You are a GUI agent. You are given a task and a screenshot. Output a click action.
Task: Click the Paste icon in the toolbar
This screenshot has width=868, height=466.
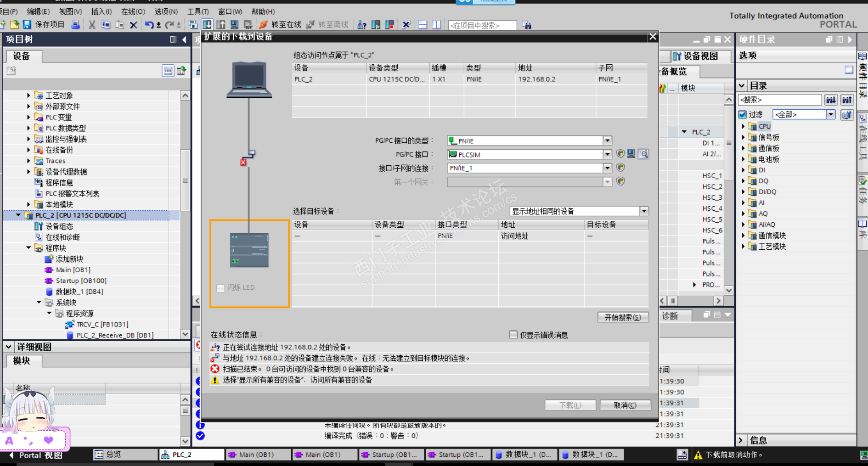119,24
